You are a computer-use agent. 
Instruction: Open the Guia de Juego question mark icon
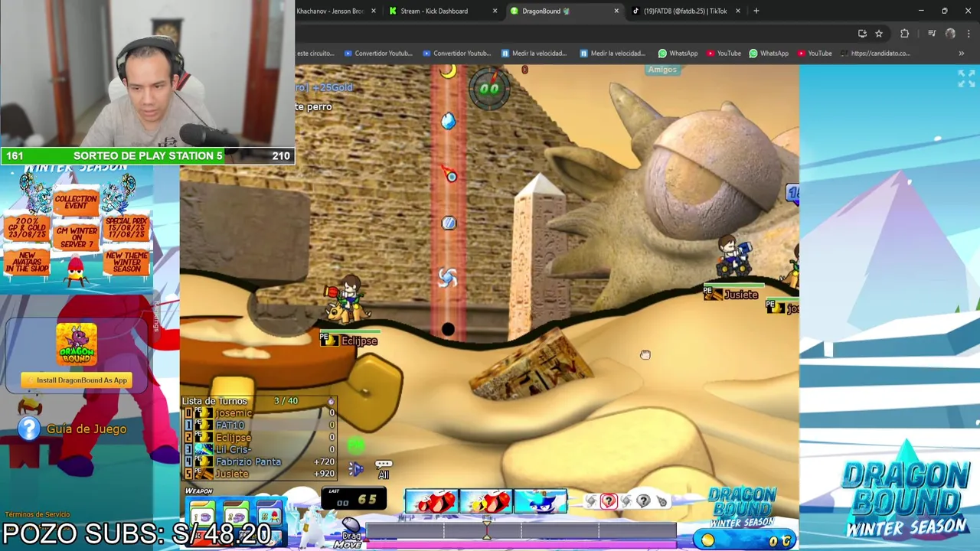coord(28,429)
